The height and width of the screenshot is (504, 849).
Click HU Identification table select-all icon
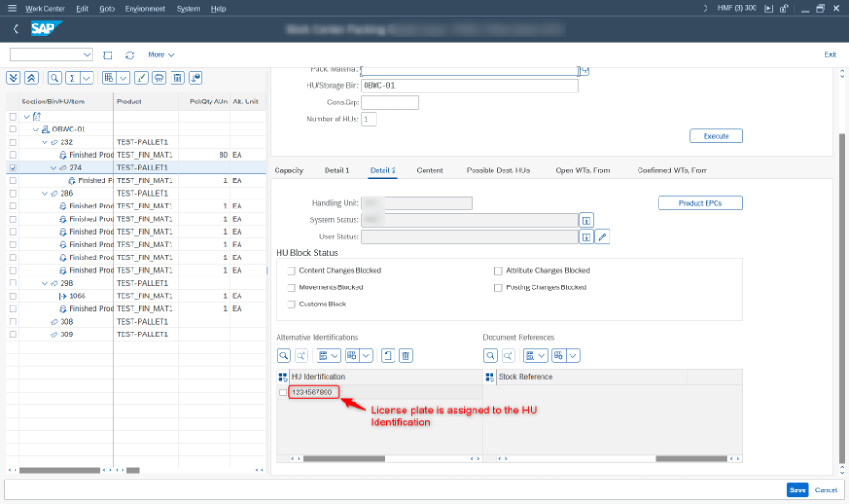click(x=283, y=377)
